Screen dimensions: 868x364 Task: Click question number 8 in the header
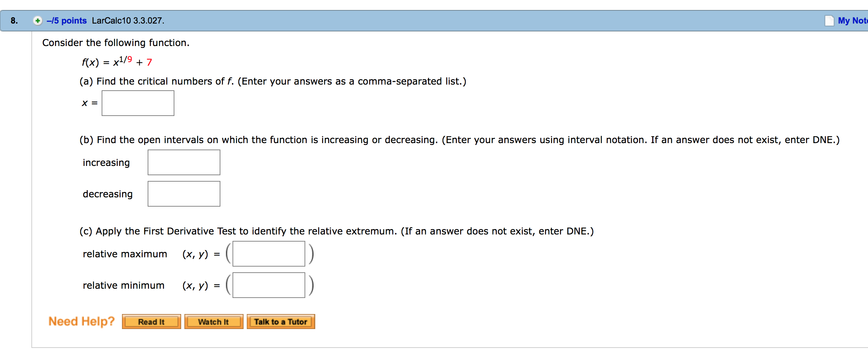point(14,21)
